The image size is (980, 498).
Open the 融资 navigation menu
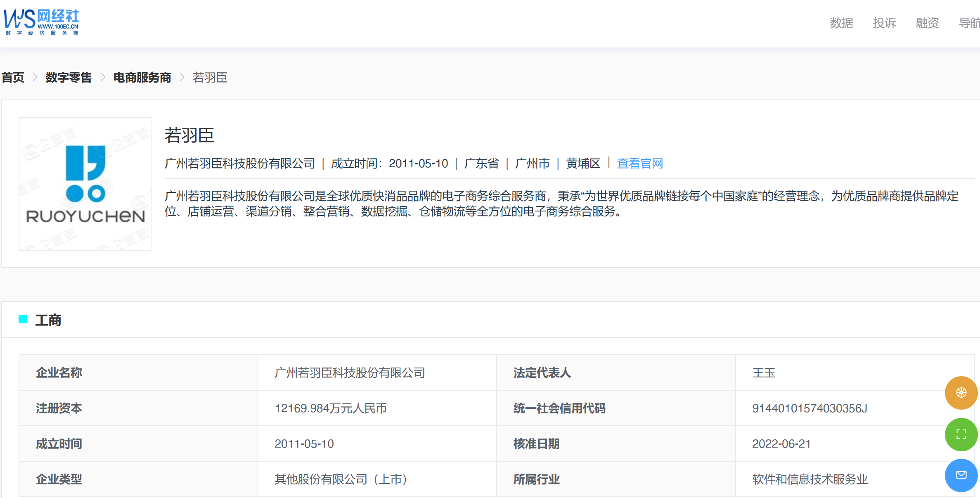[927, 23]
